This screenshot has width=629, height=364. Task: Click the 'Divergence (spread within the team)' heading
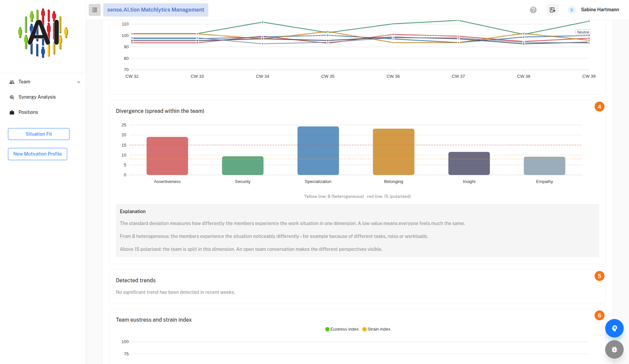coord(160,111)
